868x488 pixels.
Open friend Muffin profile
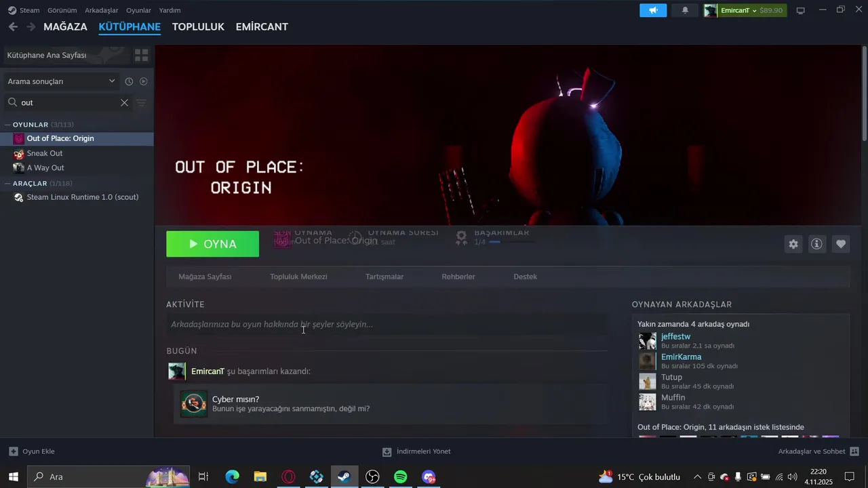tap(673, 398)
